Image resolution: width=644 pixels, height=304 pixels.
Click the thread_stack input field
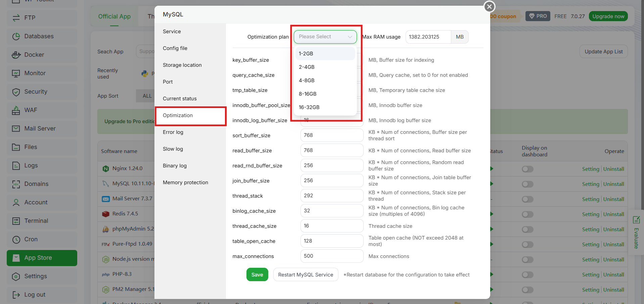[x=332, y=196]
